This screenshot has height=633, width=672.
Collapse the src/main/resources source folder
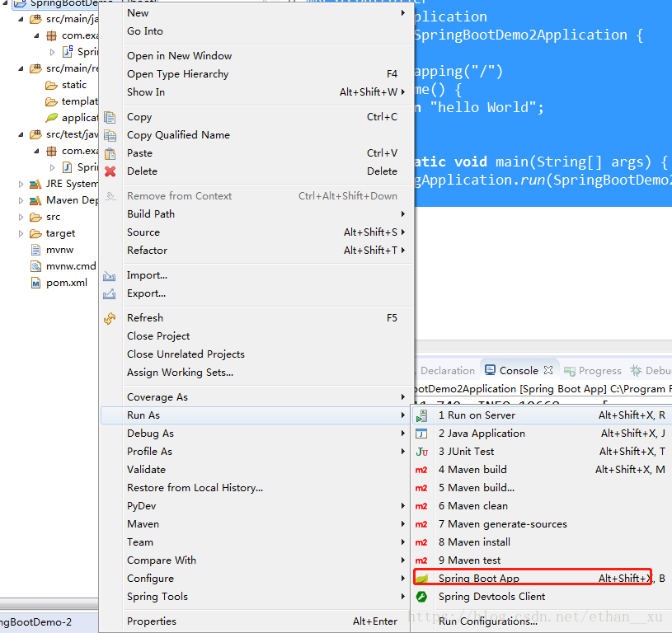[x=21, y=68]
